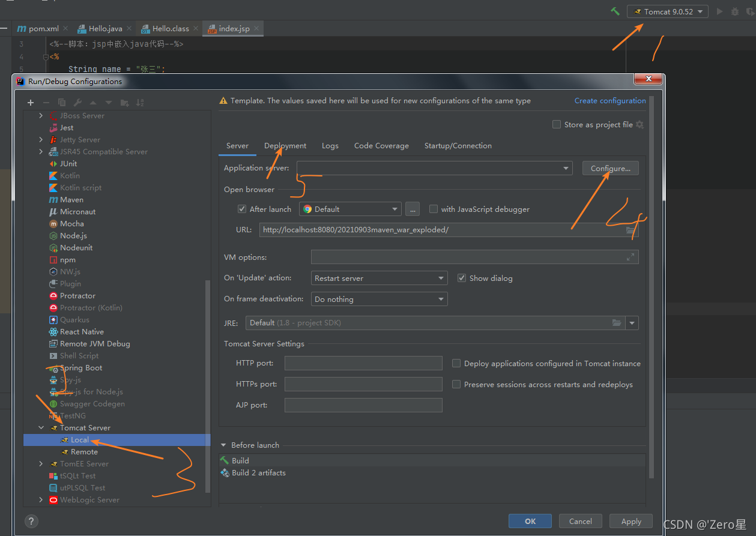Switch to the Deployment tab
Screen dimensions: 756x536
285,146
